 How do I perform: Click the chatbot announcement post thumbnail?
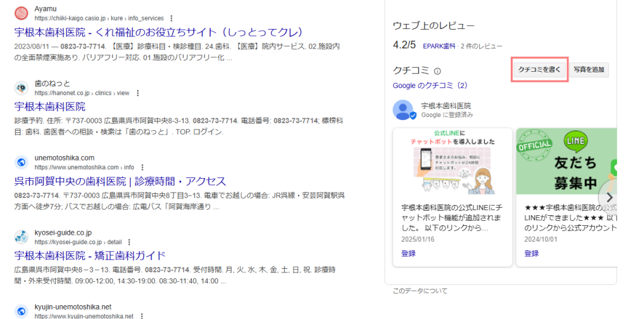[x=452, y=165]
